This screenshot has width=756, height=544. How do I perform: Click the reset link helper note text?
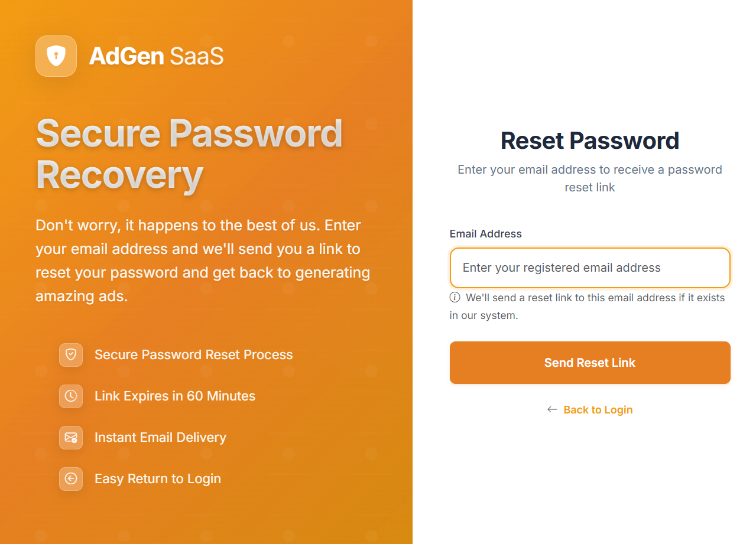588,307
